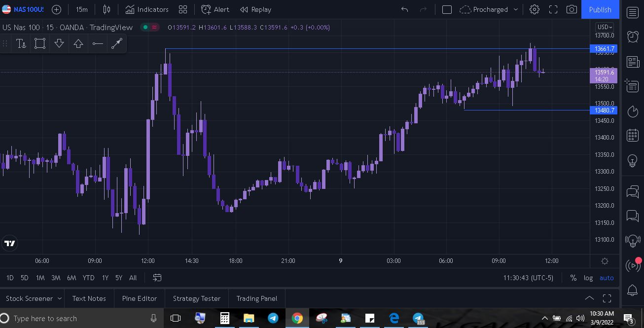This screenshot has width=644, height=328.
Task: Select the arrow mark down tool
Action: (x=59, y=43)
